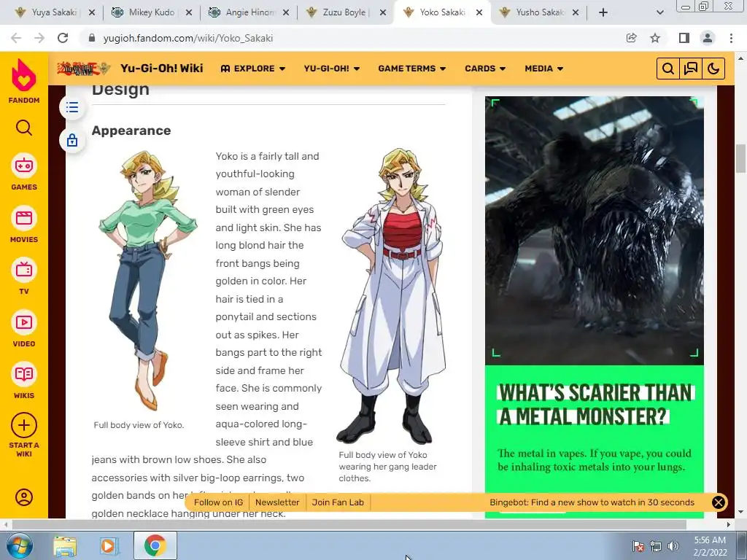
Task: Click caption "Full body view of Yoko."
Action: [x=139, y=425]
